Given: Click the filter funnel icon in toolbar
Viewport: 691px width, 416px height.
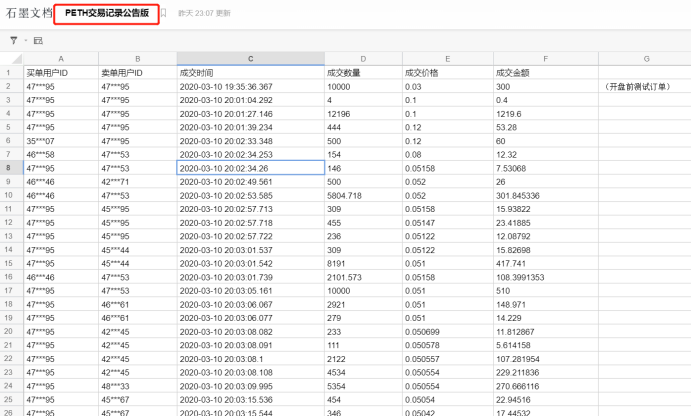Looking at the screenshot, I should pyautogui.click(x=14, y=41).
